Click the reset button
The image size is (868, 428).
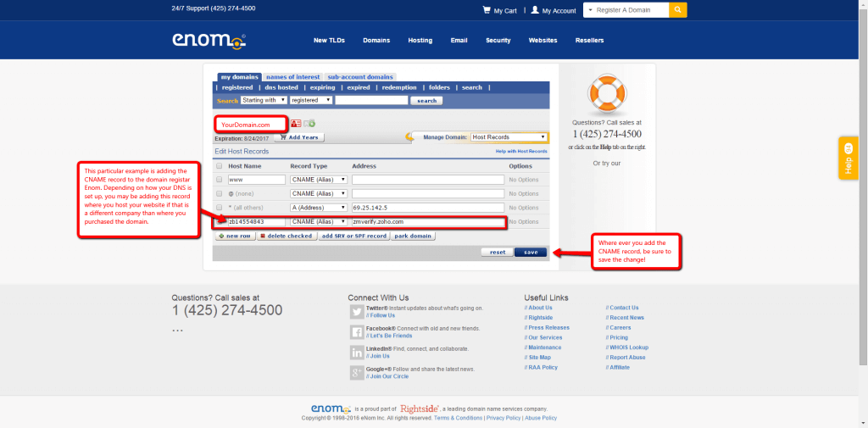(497, 252)
